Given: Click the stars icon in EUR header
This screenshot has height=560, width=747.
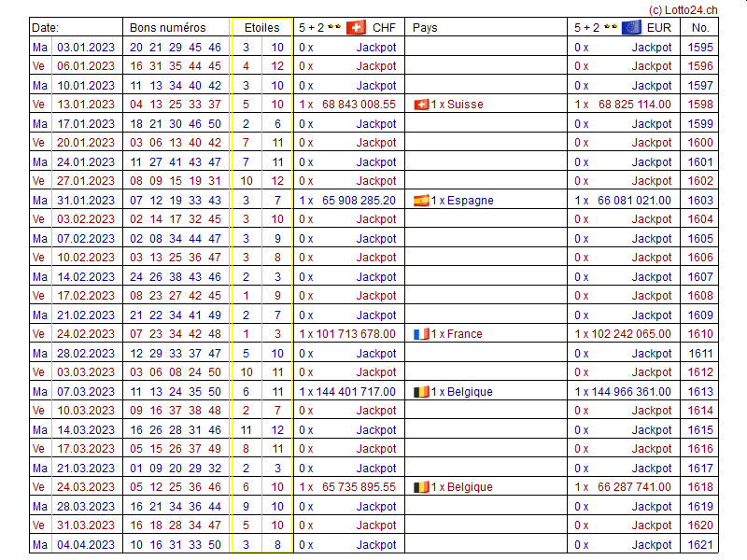Looking at the screenshot, I should click(610, 28).
